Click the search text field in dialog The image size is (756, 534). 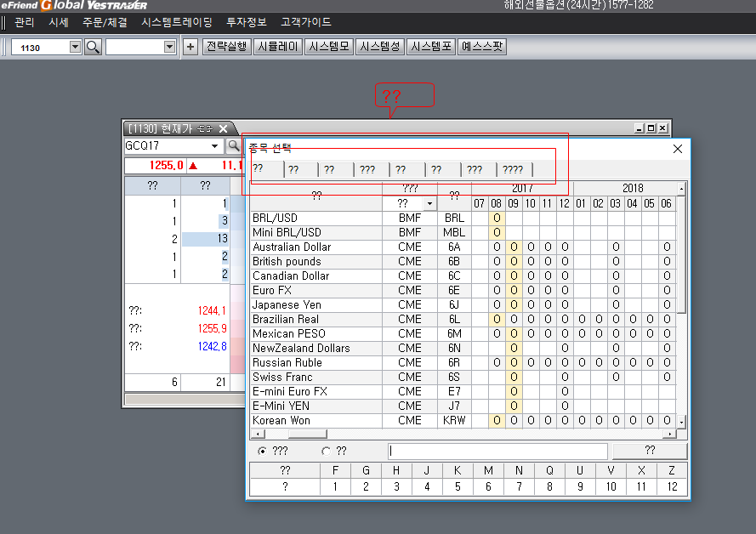(x=497, y=452)
